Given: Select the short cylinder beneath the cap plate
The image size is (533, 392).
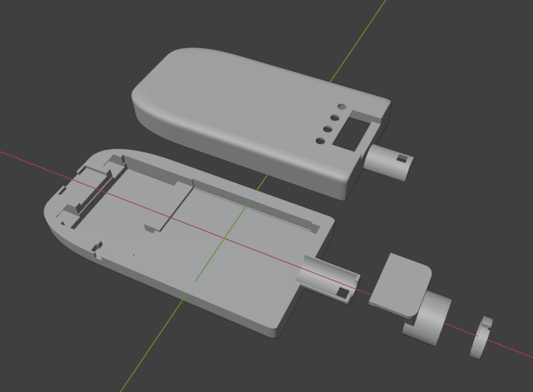Looking at the screenshot, I should pos(430,320).
